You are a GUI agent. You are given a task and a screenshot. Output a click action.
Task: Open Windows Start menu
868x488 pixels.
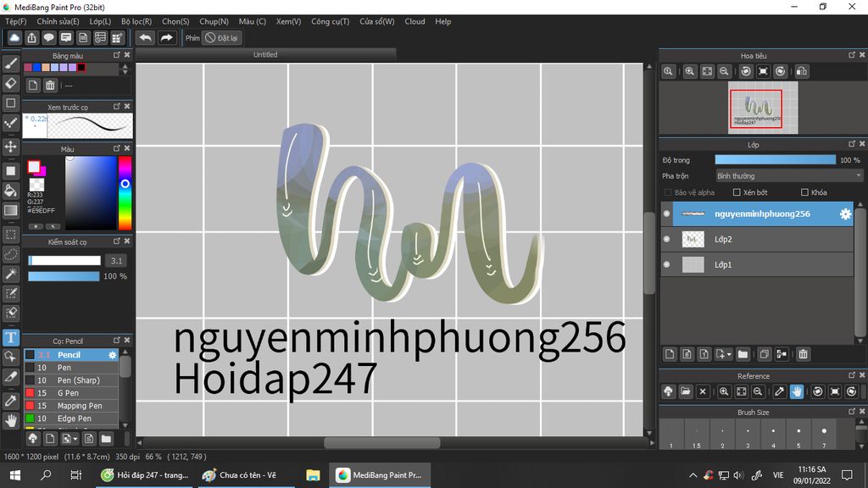(x=15, y=475)
